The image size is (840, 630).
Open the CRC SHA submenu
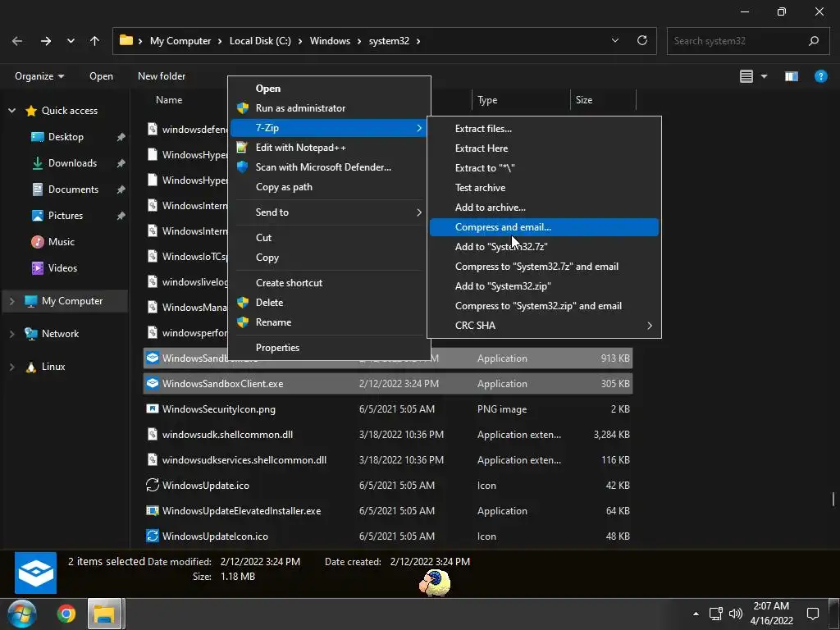[544, 326]
